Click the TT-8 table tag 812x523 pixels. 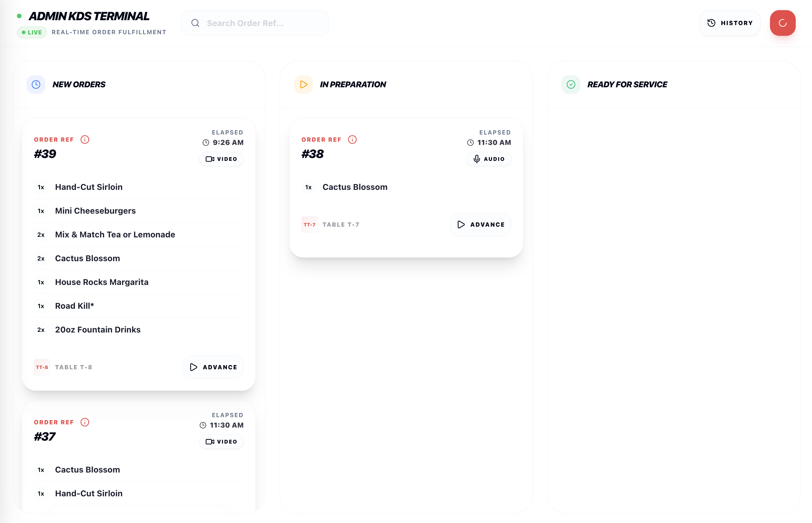(x=42, y=367)
